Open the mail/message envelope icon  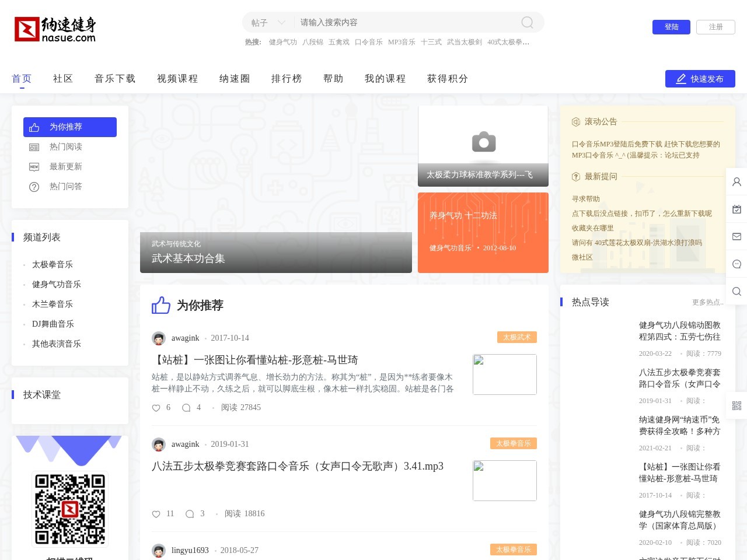[x=736, y=236]
